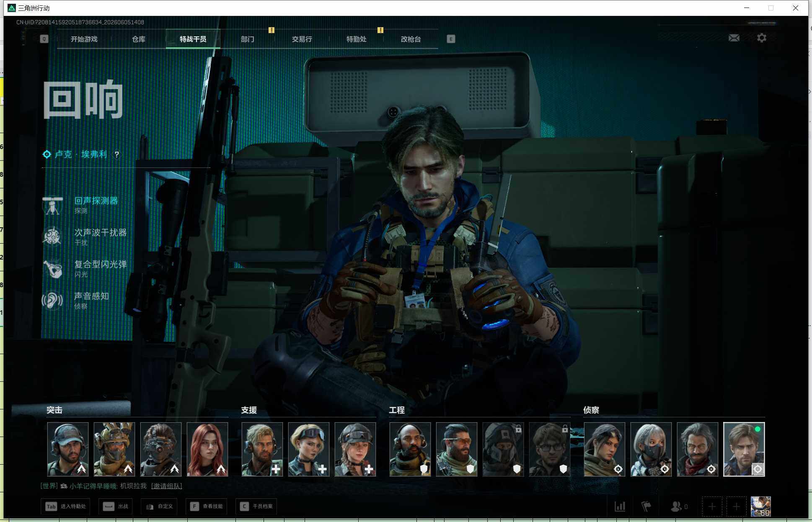Click the question mark beside 卢克·埃弗利

[117, 154]
